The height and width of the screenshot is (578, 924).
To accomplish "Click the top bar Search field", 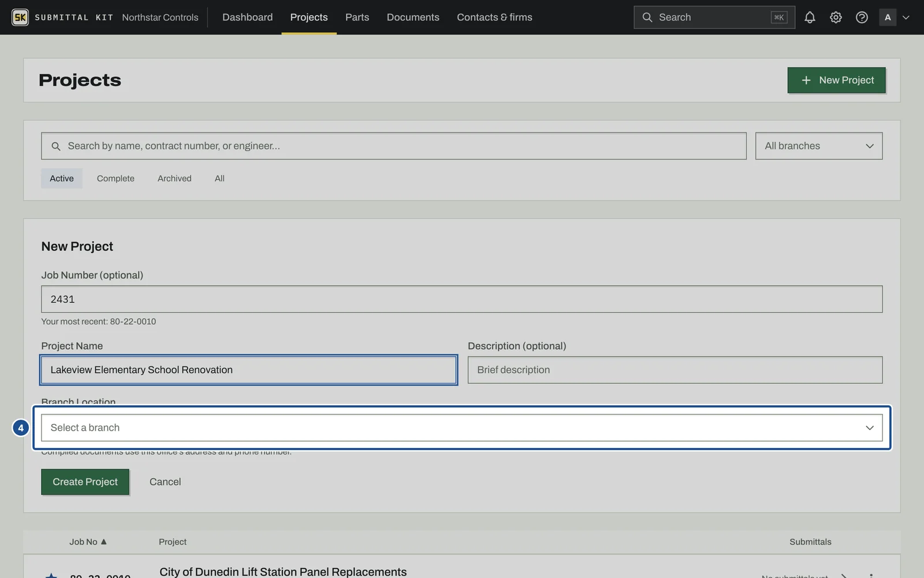I will (x=714, y=17).
